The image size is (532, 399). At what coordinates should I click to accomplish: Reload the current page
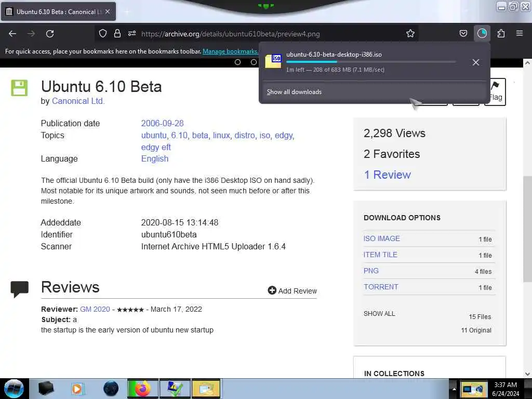point(50,34)
